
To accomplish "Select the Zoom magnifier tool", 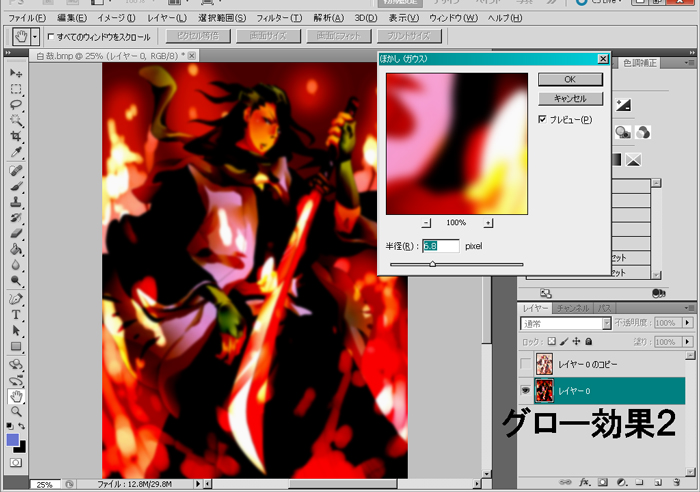I will click(16, 411).
